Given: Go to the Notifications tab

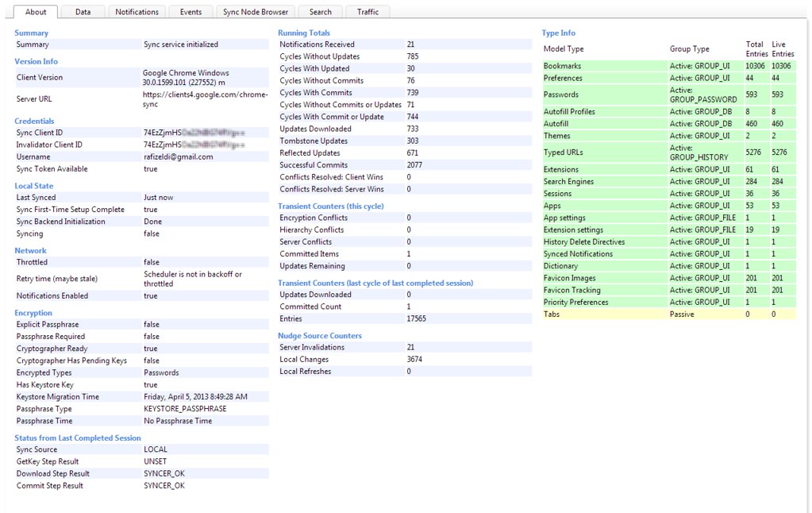Looking at the screenshot, I should (x=137, y=12).
